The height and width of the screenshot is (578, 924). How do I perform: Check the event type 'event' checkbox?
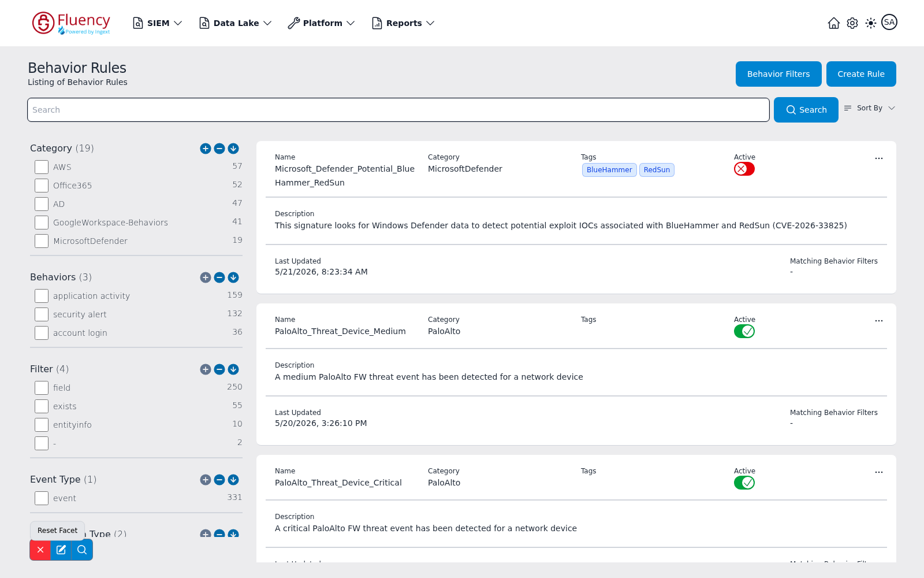[42, 498]
